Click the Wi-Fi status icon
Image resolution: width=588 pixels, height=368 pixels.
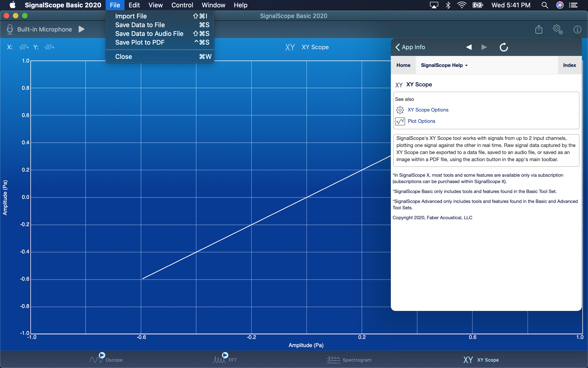[461, 5]
